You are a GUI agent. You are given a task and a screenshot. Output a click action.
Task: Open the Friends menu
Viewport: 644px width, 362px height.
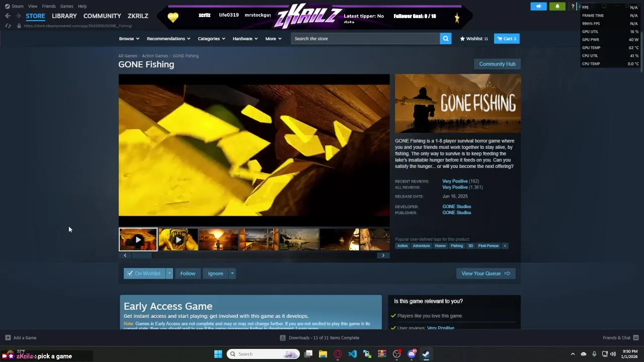[x=49, y=6]
